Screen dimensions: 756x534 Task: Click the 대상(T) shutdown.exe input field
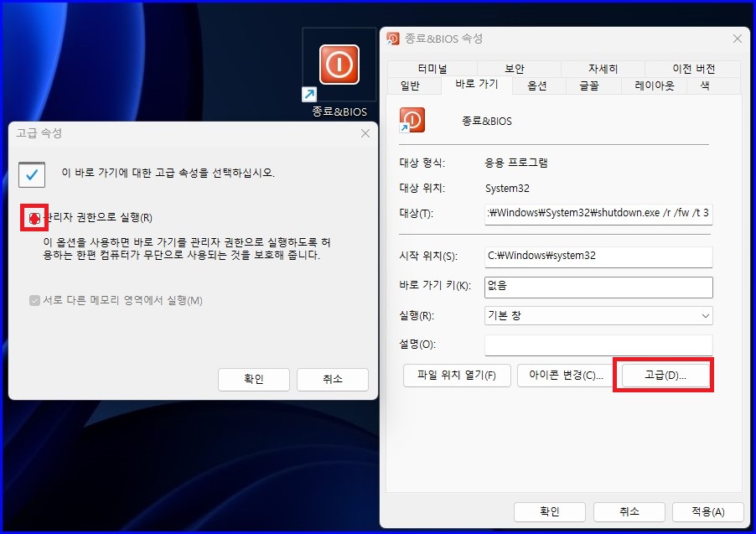pos(598,214)
